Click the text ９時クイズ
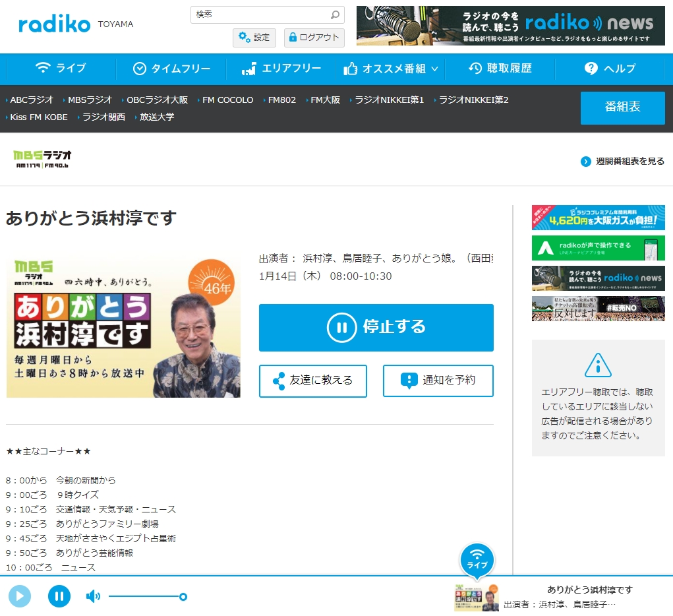Screen dimensions: 673x616 pos(77,495)
